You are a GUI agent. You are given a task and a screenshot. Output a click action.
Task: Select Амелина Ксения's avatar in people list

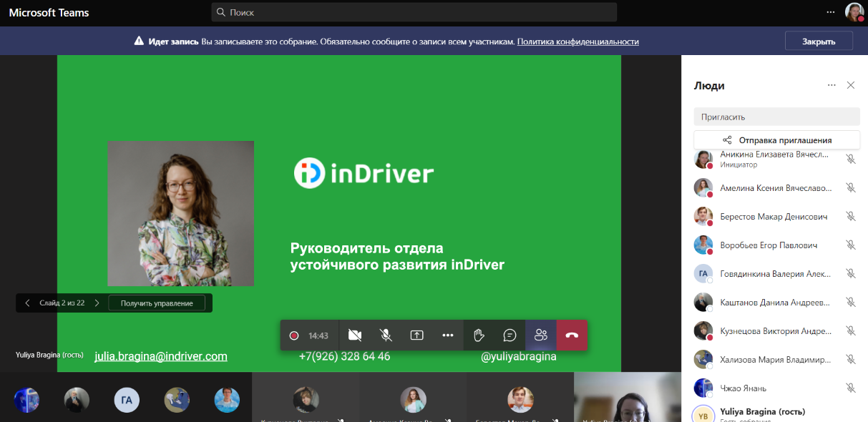pyautogui.click(x=703, y=187)
